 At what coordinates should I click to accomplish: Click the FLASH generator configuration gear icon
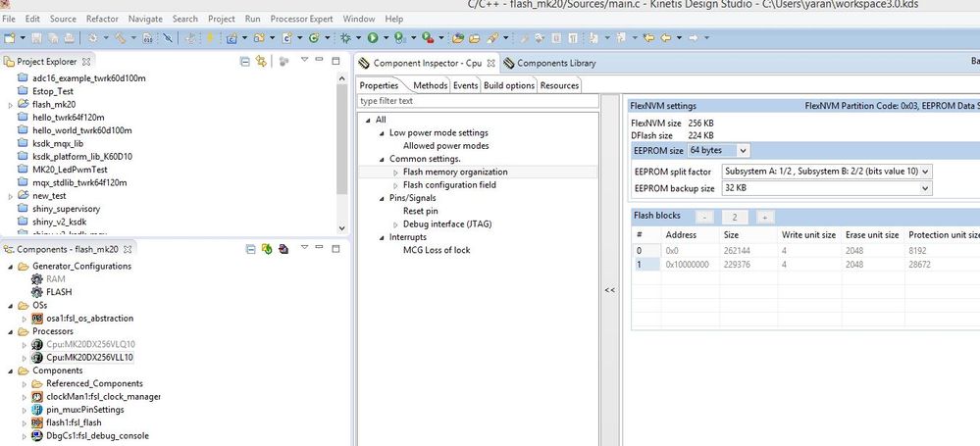(x=37, y=292)
